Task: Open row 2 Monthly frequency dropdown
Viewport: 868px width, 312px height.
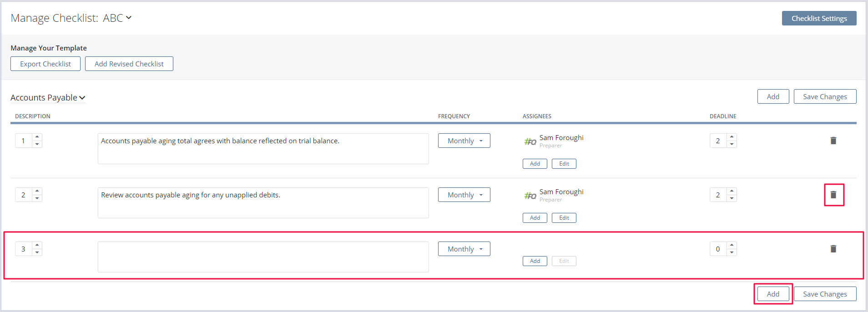Action: tap(464, 195)
